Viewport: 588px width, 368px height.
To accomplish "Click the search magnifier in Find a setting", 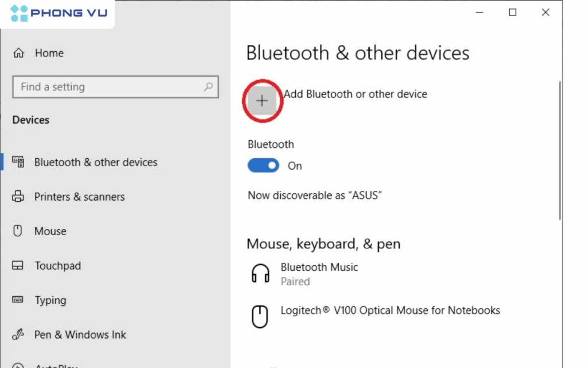I will pyautogui.click(x=208, y=87).
